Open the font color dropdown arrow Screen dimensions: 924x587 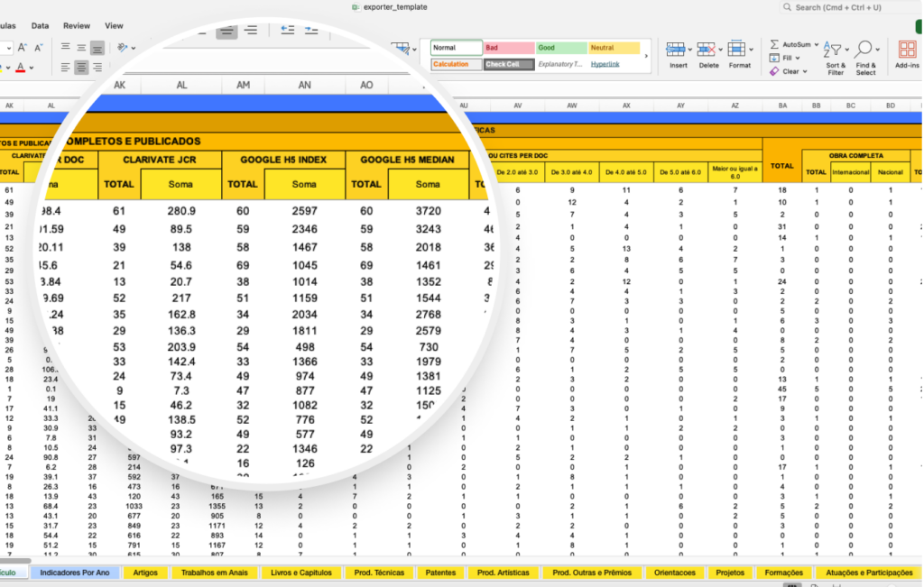pos(32,69)
